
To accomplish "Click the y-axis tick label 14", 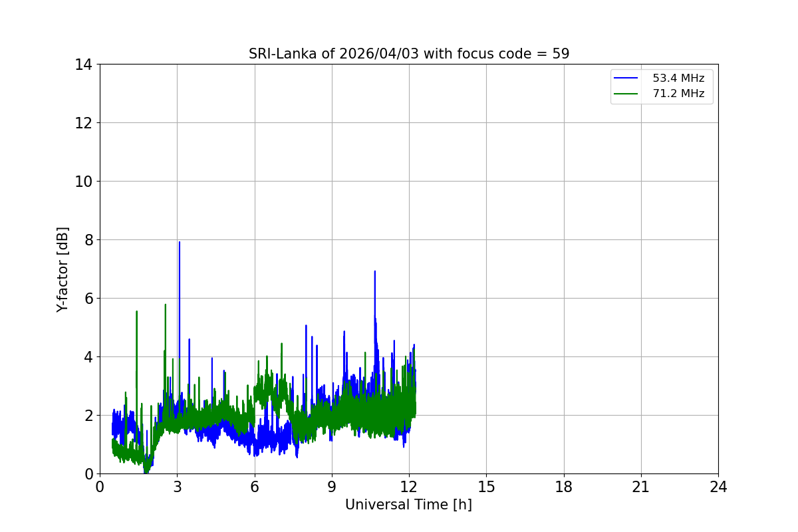I will point(83,65).
